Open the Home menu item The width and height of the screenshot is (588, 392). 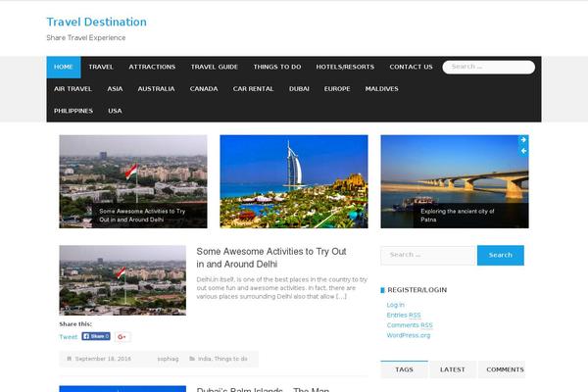(x=64, y=67)
